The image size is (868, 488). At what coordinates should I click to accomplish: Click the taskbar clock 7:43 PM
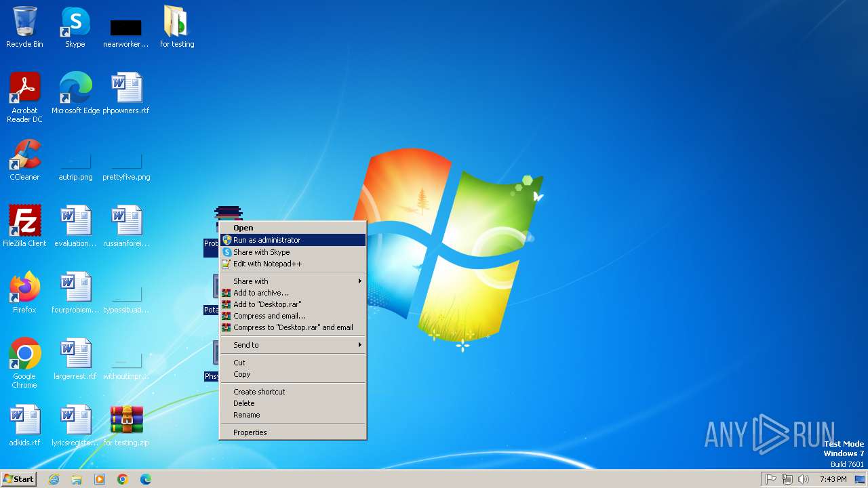point(833,479)
